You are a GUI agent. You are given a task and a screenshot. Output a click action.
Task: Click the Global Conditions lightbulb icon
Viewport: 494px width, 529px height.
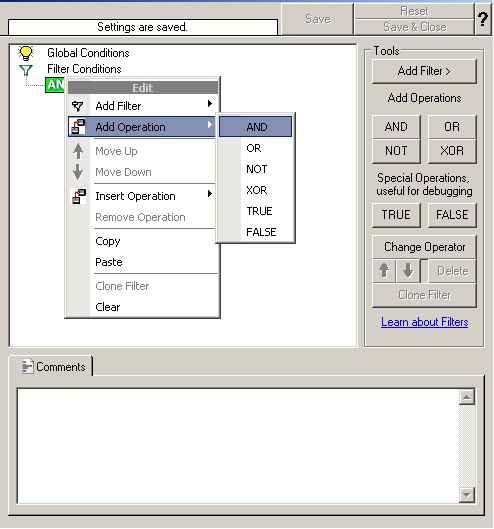pyautogui.click(x=26, y=53)
